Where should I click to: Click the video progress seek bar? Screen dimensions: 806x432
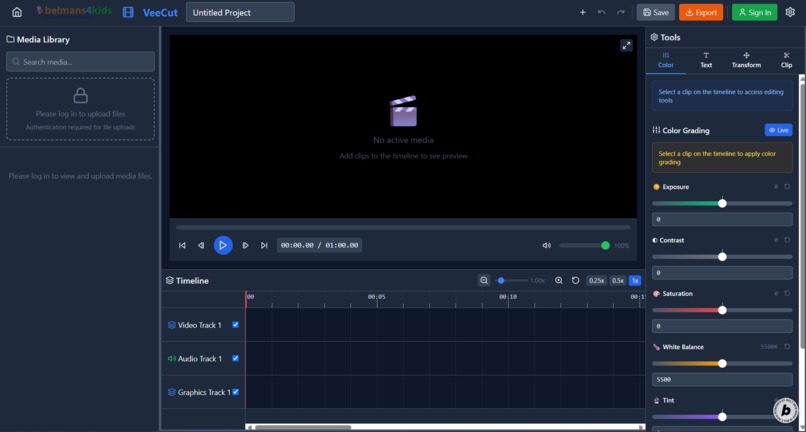pyautogui.click(x=403, y=227)
